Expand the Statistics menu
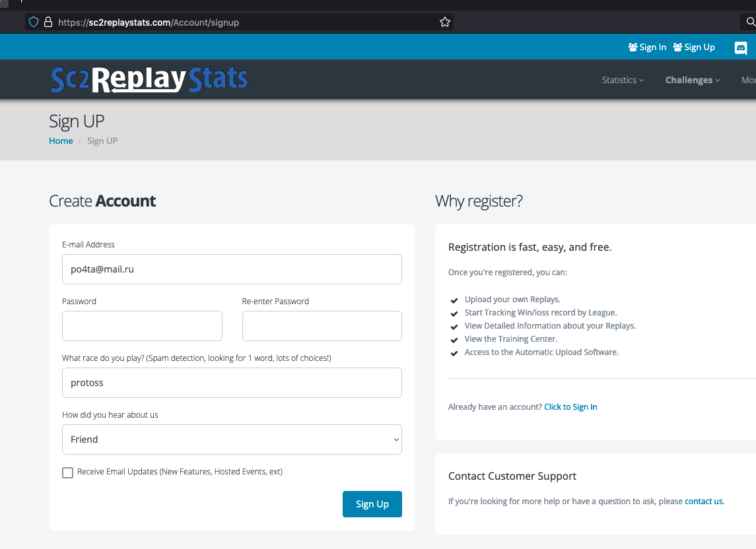This screenshot has height=549, width=756. (623, 80)
